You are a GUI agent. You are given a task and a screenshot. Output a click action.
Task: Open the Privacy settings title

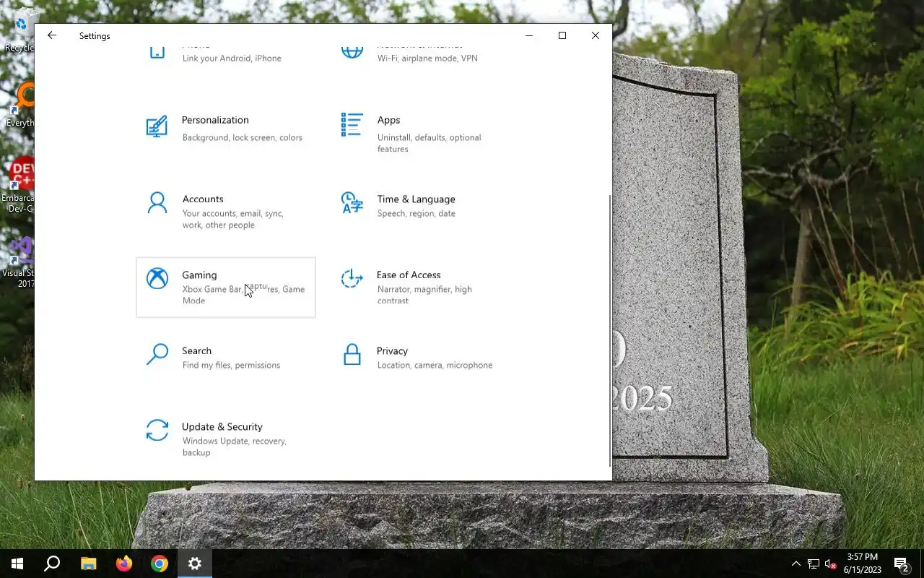pyautogui.click(x=392, y=350)
